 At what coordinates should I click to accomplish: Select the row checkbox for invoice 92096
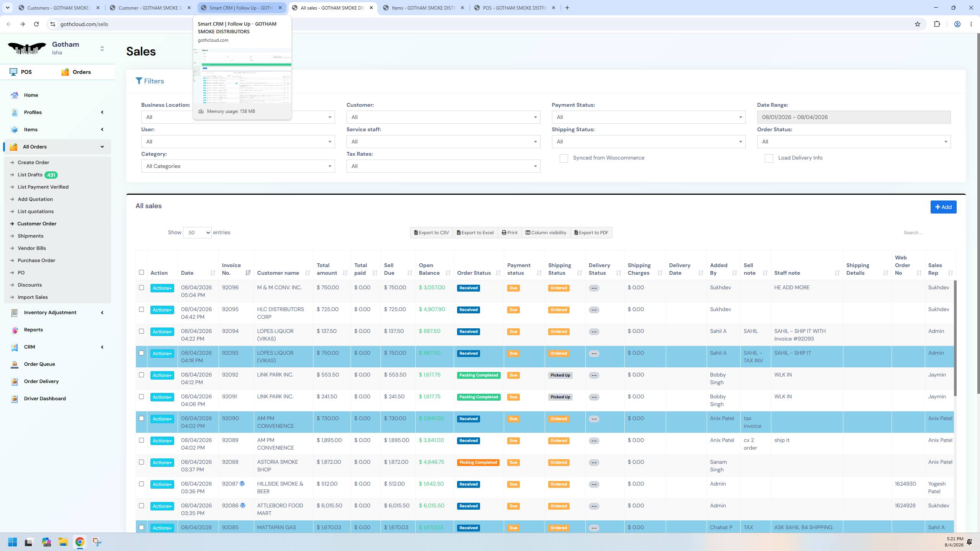(x=141, y=287)
